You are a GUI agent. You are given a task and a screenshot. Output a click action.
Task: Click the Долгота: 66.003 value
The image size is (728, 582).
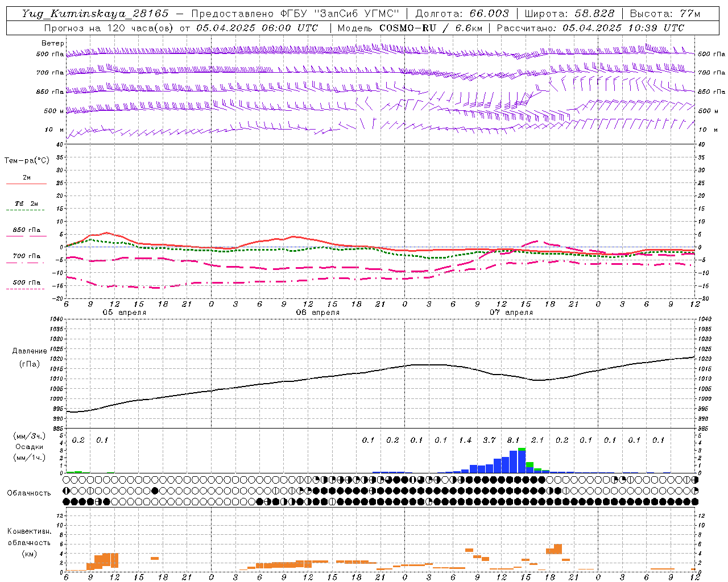(x=462, y=14)
